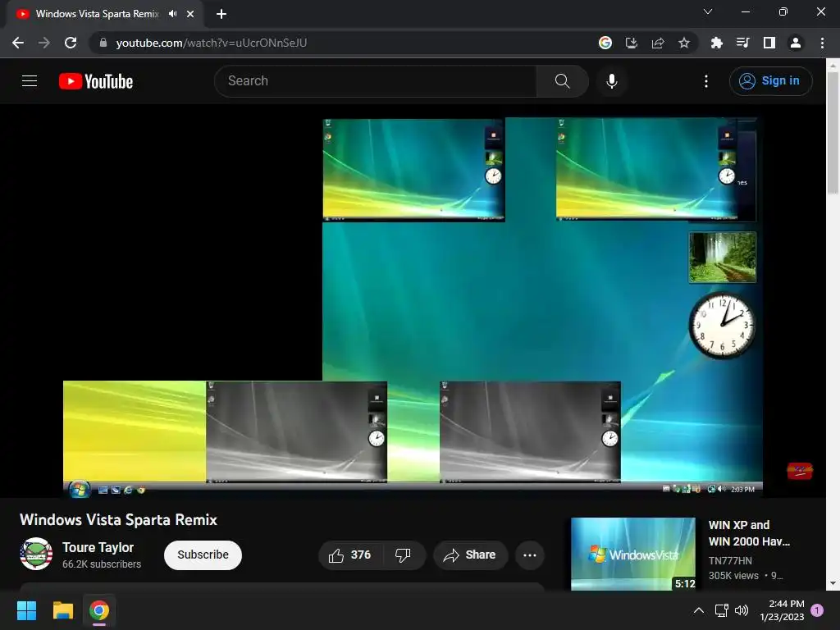The height and width of the screenshot is (630, 840).
Task: Toggle Chrome side panel
Action: coord(769,43)
